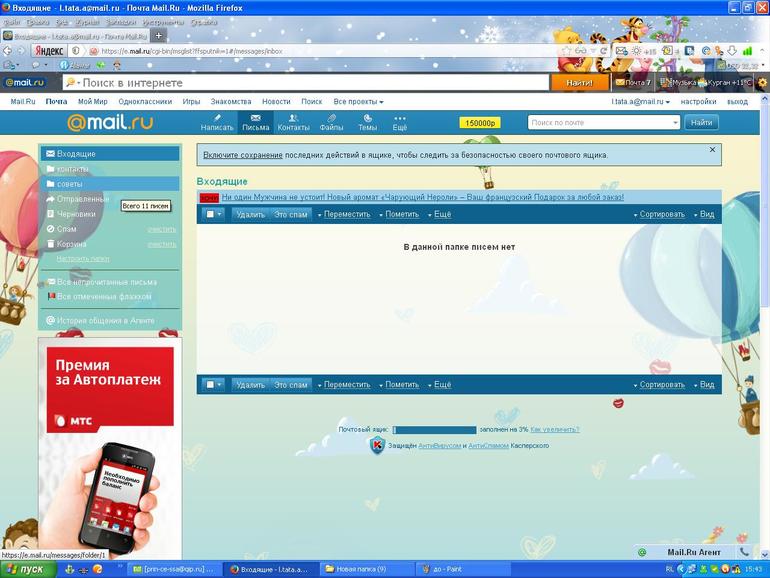Expand the top Сортировать dropdown
The height and width of the screenshot is (578, 770).
point(661,214)
